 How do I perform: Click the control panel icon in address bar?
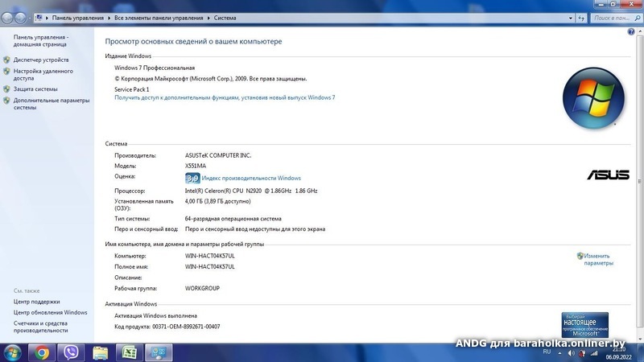coord(39,18)
